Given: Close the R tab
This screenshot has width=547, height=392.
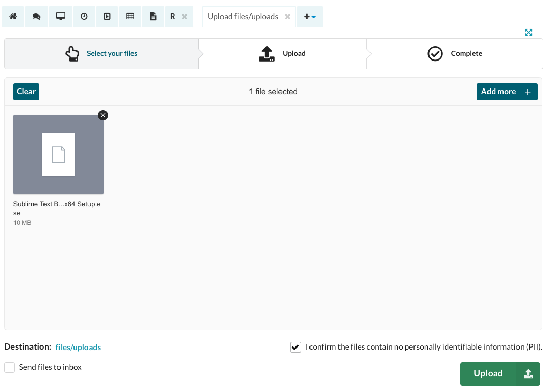Looking at the screenshot, I should 184,17.
